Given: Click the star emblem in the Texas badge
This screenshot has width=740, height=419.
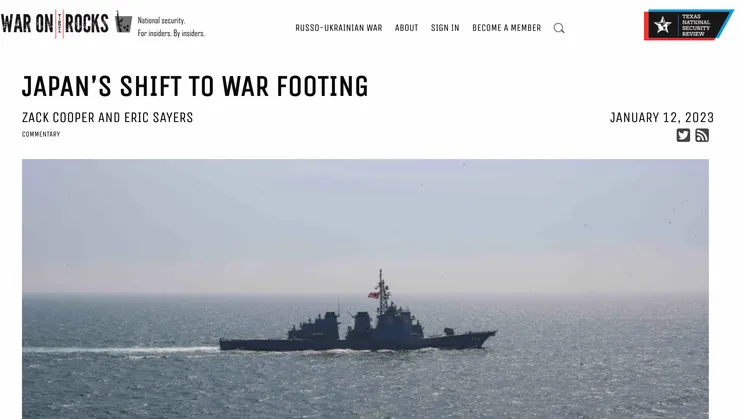Looking at the screenshot, I should point(663,25).
